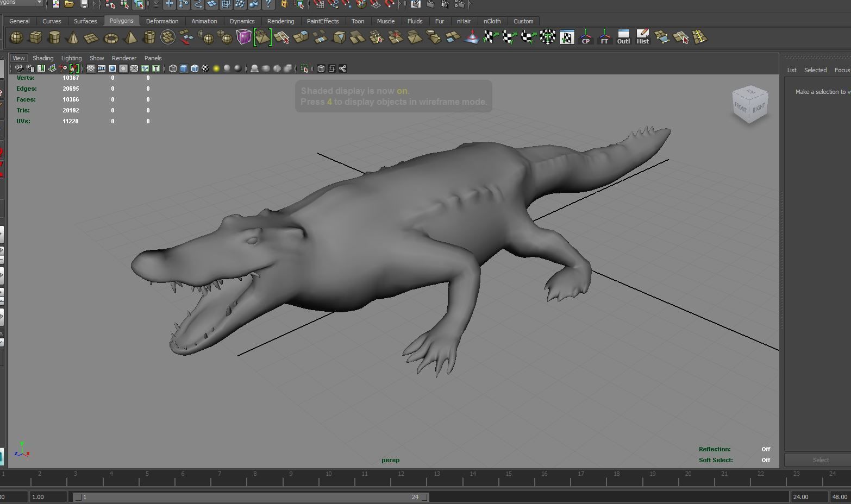The image size is (851, 504).
Task: Toggle use all lights yellow bulb icon
Action: coord(216,68)
